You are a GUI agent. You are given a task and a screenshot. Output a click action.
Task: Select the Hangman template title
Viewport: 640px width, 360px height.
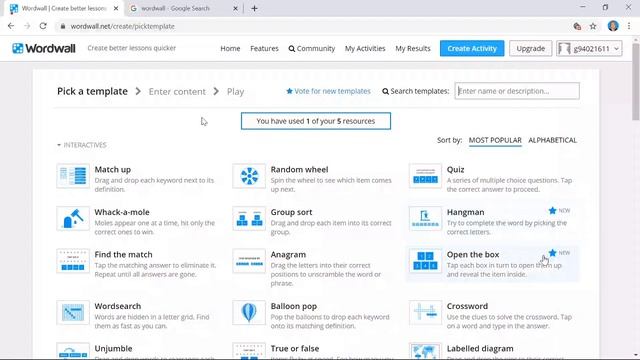(465, 212)
